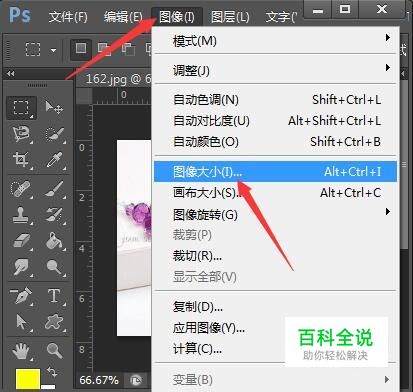This screenshot has height=392, width=413.
Task: Select the Eyedropper tool
Action: click(54, 160)
